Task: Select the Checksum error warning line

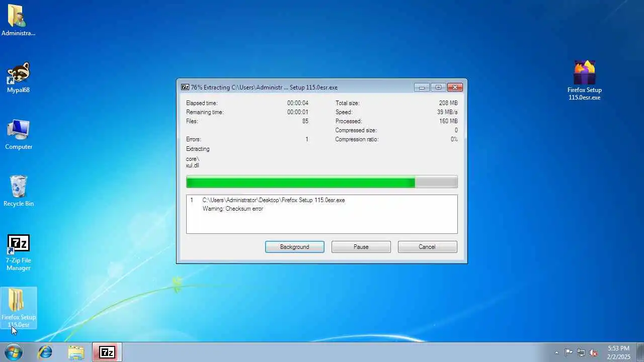Action: coord(233,209)
